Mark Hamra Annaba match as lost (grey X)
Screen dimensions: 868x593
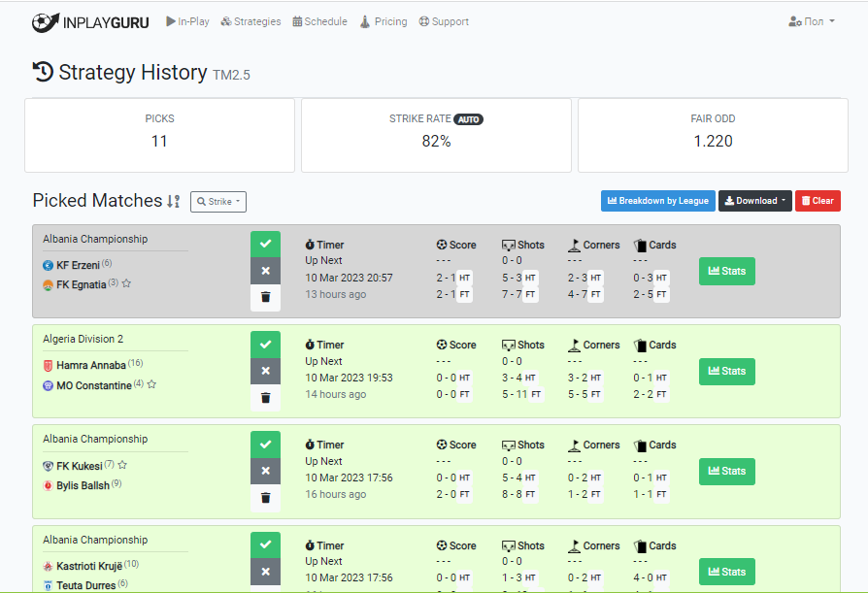coord(265,371)
